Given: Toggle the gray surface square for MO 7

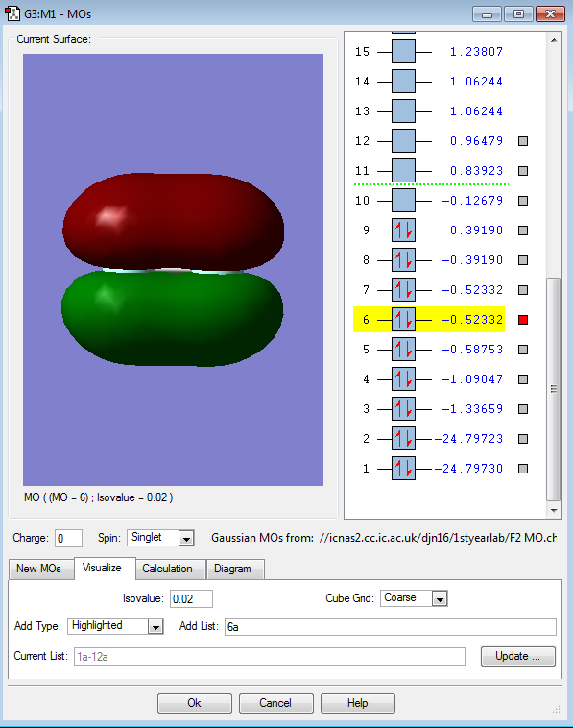Looking at the screenshot, I should pyautogui.click(x=523, y=290).
